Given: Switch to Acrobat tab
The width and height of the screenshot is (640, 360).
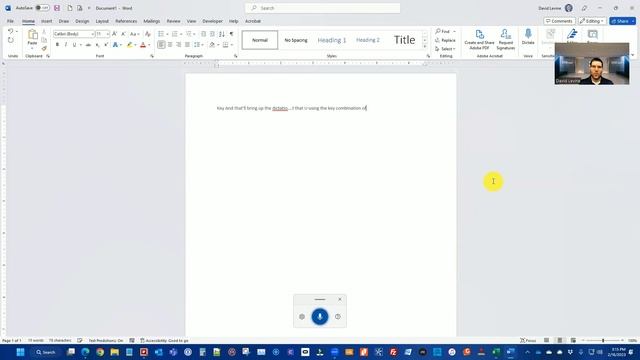Looking at the screenshot, I should pyautogui.click(x=253, y=21).
